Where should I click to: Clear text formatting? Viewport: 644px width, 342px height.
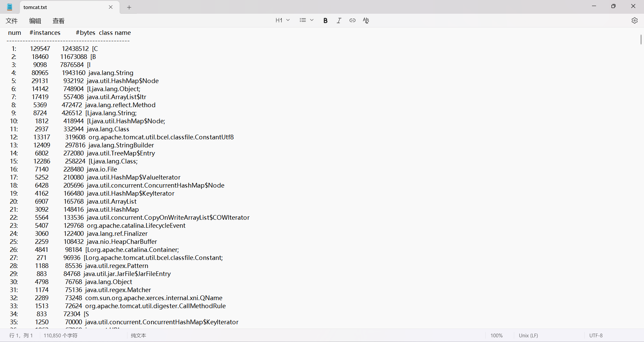coord(366,20)
